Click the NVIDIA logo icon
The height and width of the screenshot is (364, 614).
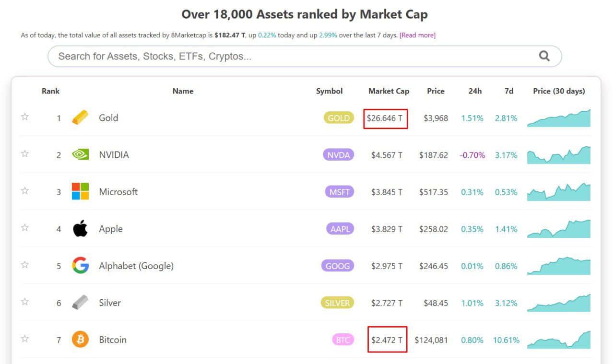coord(80,154)
